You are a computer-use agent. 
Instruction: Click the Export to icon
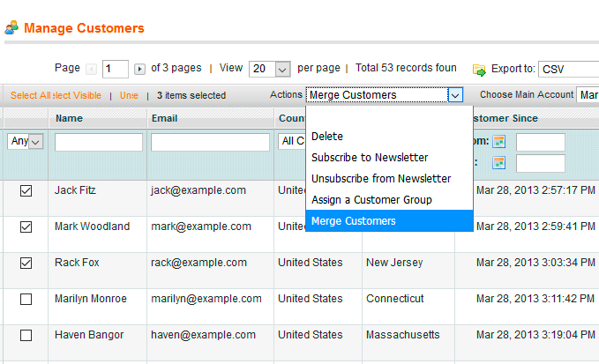479,69
